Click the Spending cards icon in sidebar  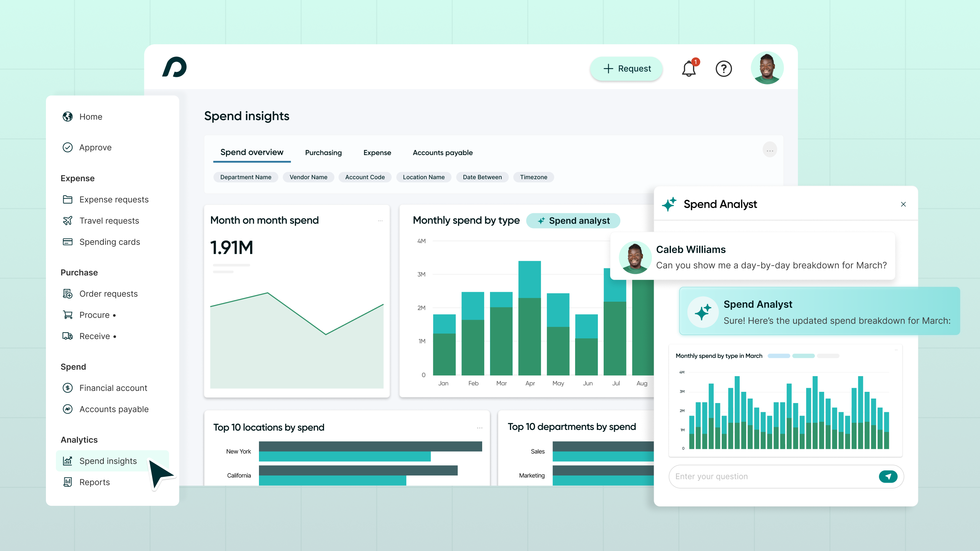click(68, 242)
